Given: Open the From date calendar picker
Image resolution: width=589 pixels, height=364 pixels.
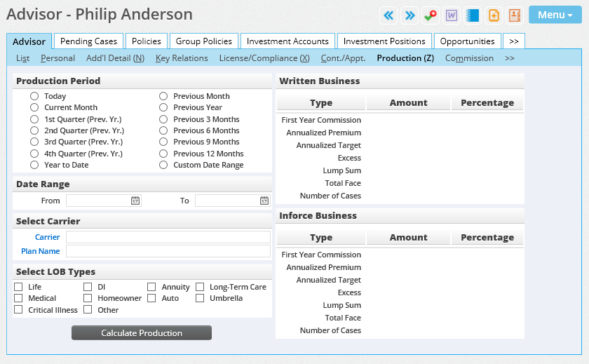Looking at the screenshot, I should [135, 201].
